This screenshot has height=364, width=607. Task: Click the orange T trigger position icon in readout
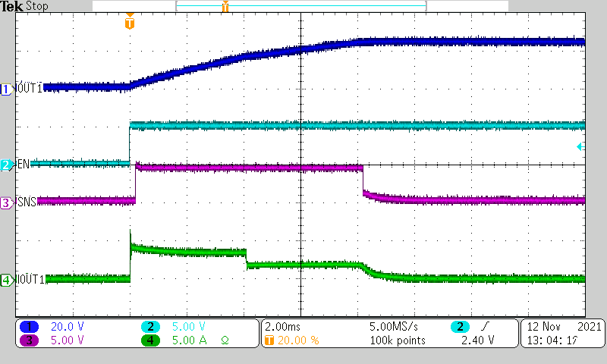269,340
